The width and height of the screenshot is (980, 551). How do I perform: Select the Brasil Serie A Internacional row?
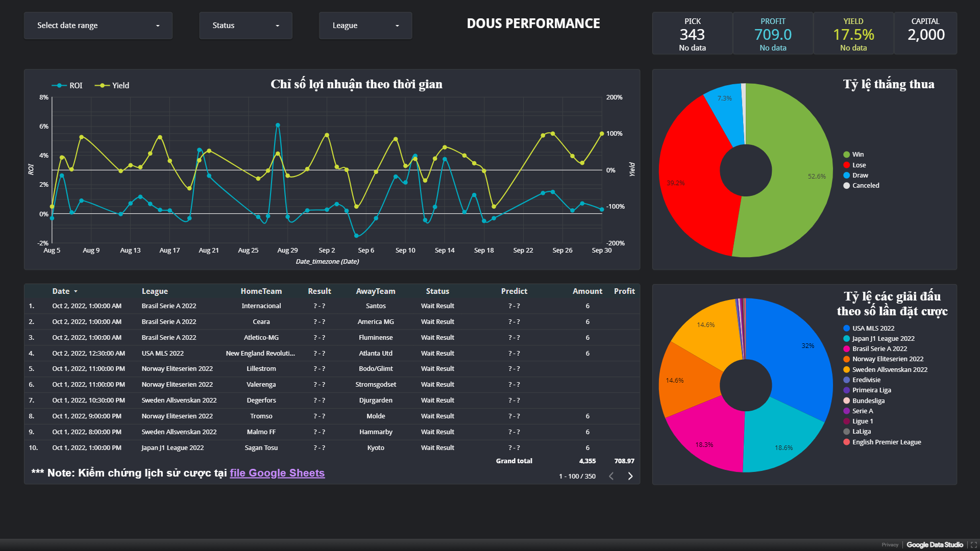(261, 306)
